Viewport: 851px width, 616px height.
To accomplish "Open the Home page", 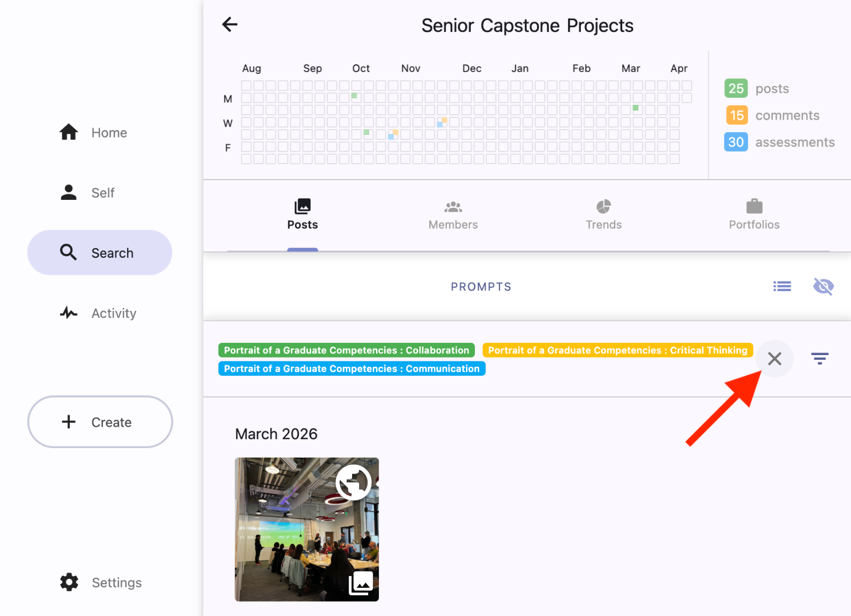I will (x=94, y=132).
